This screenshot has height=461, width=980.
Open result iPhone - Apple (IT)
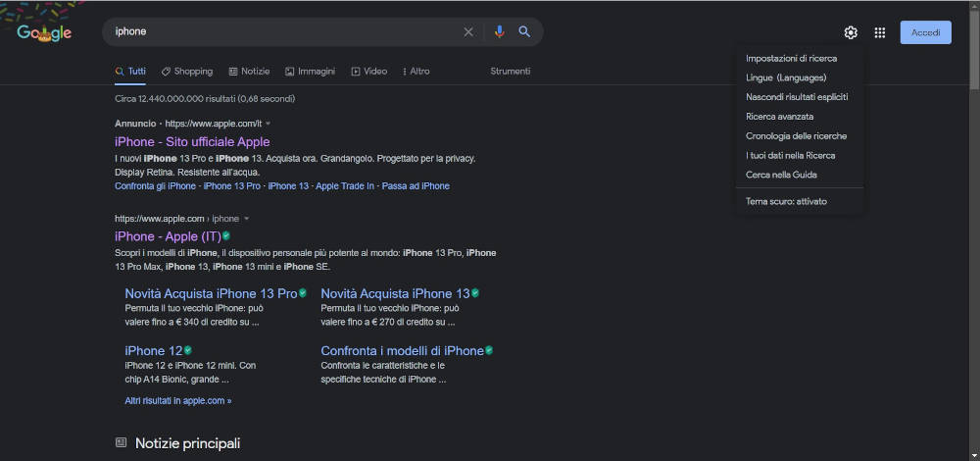coord(169,236)
